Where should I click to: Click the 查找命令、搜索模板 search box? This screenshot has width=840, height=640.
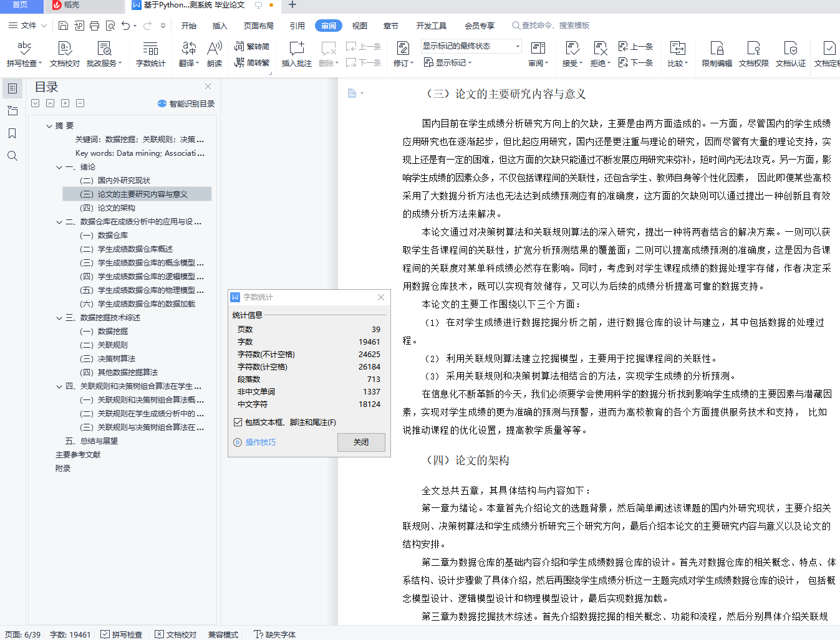551,26
